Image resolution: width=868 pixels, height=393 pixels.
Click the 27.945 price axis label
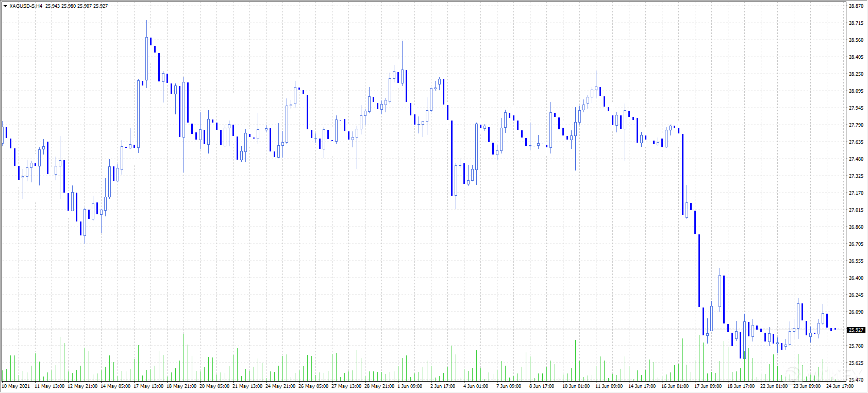856,108
